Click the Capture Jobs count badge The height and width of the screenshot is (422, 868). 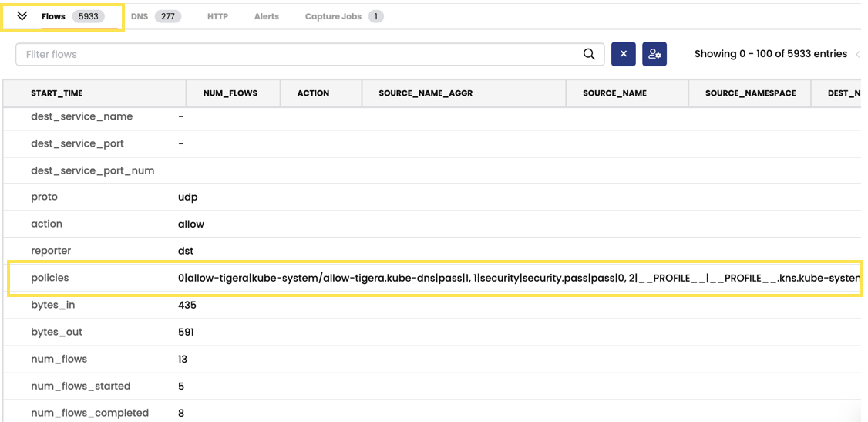coord(375,16)
